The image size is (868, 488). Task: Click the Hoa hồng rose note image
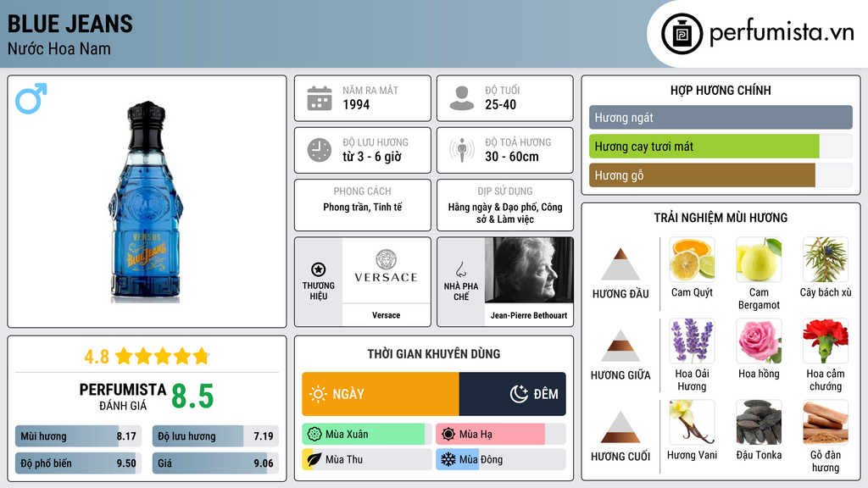tap(759, 341)
